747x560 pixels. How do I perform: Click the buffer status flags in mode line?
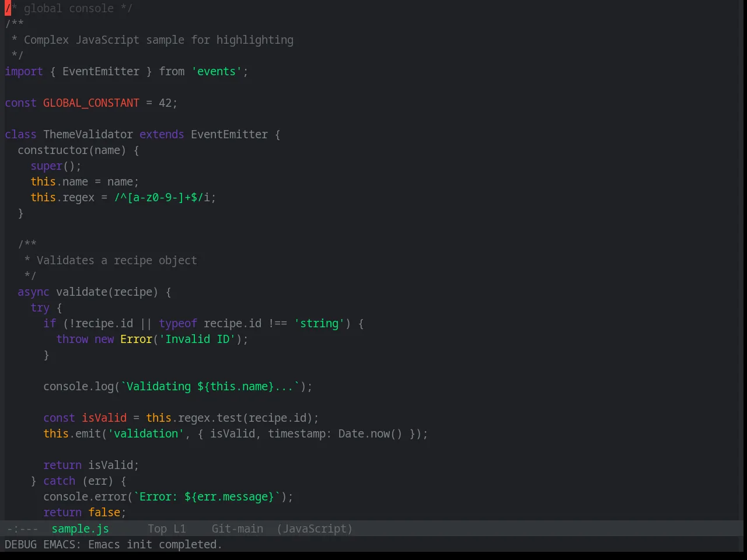tap(22, 528)
